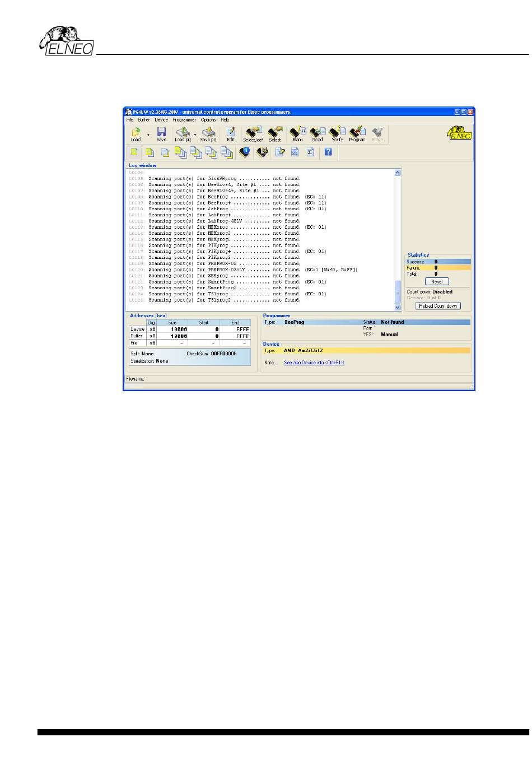Image resolution: width=532 pixels, height=774 pixels.
Task: Click the Select/def. device icon
Action: pos(254,134)
